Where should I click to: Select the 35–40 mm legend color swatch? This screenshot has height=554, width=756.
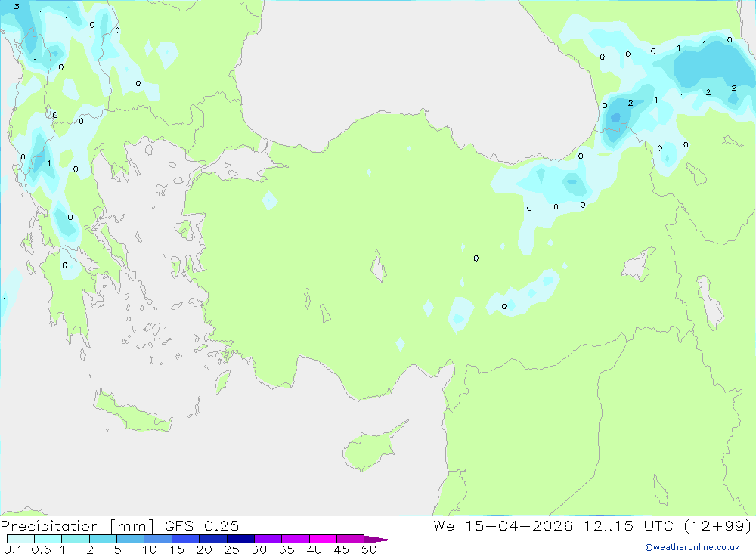tap(296, 539)
